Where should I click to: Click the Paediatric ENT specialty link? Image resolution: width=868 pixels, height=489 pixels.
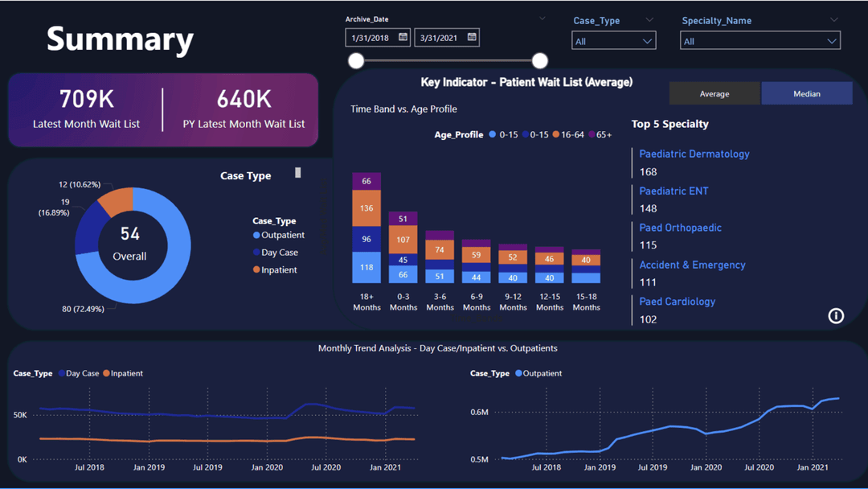[x=674, y=191]
